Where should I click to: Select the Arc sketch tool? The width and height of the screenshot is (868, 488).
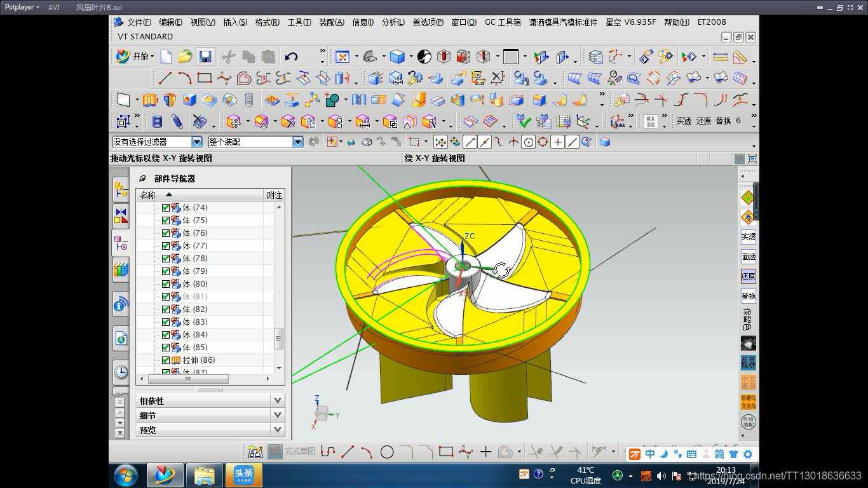pyautogui.click(x=185, y=78)
